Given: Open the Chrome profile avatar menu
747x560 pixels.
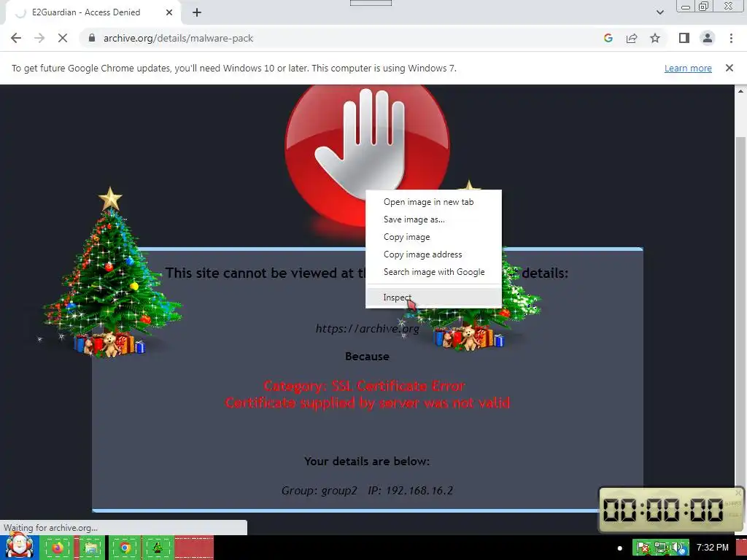Looking at the screenshot, I should coord(708,38).
